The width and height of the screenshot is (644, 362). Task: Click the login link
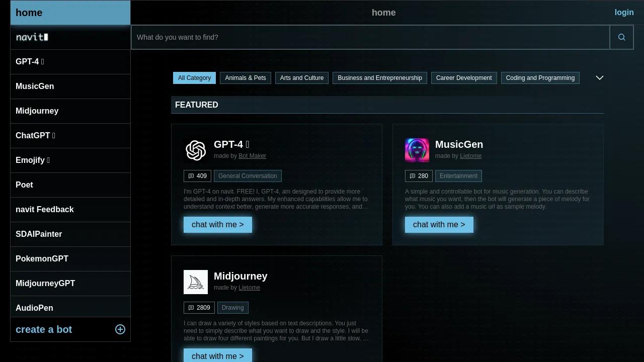coord(624,13)
